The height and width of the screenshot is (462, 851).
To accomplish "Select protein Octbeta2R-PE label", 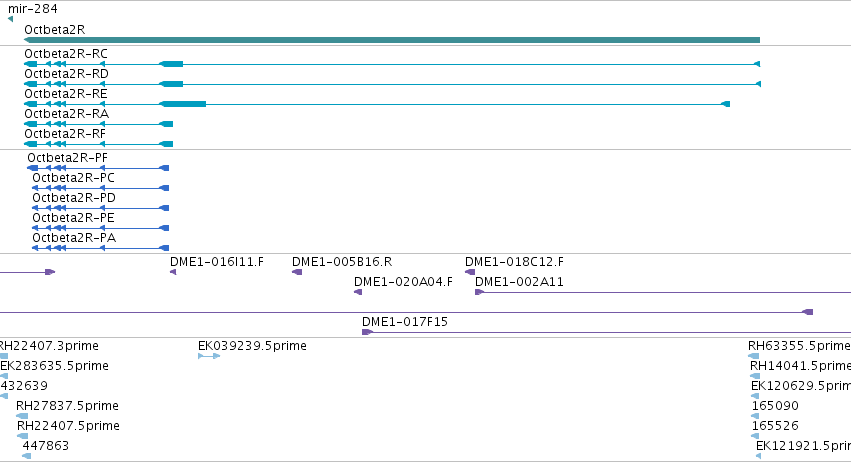I will [x=73, y=218].
